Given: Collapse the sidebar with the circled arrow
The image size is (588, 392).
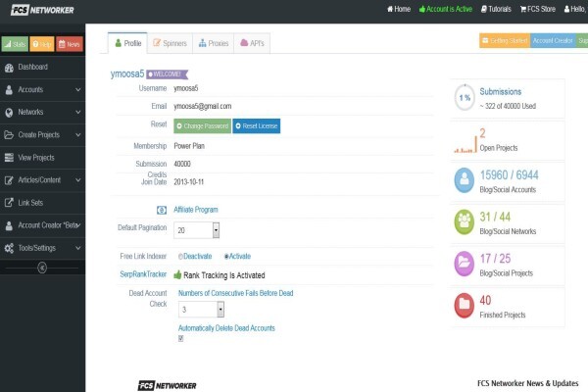Looking at the screenshot, I should (x=42, y=268).
